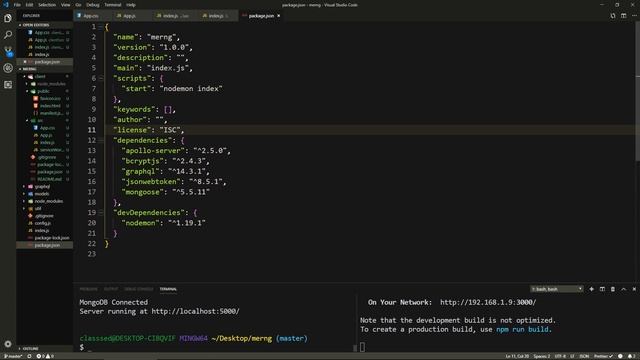Screen dimensions: 640x360
Task: Open the Manage gear menu
Action: (x=8, y=344)
